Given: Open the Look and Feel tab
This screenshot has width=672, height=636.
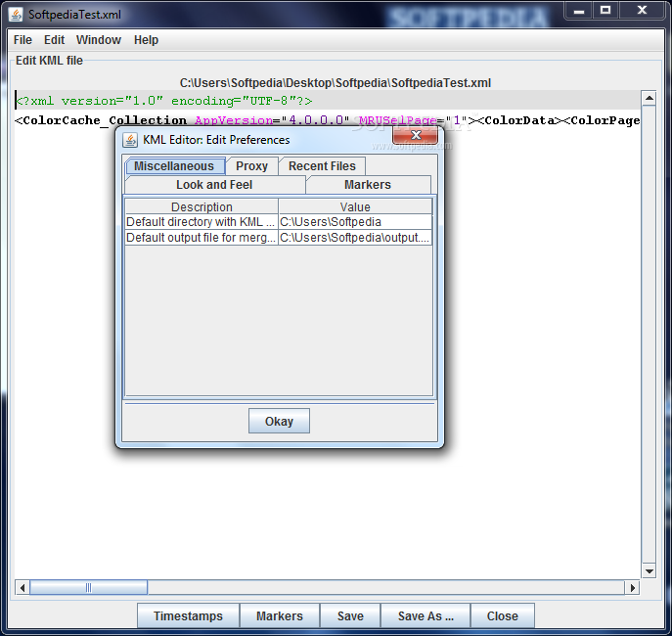Looking at the screenshot, I should click(214, 185).
